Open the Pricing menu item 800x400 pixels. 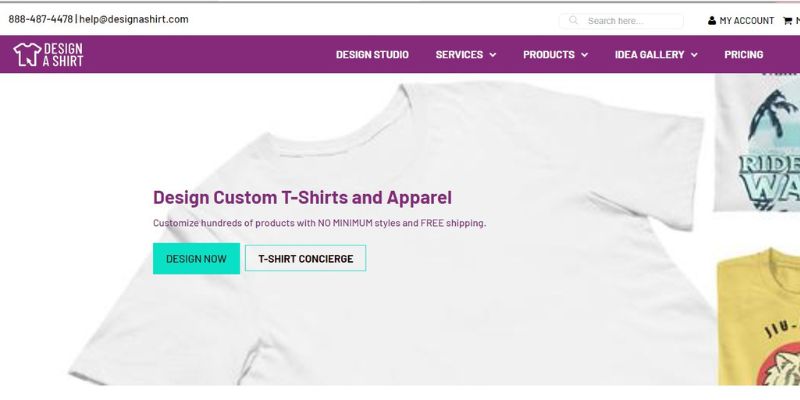click(x=743, y=55)
